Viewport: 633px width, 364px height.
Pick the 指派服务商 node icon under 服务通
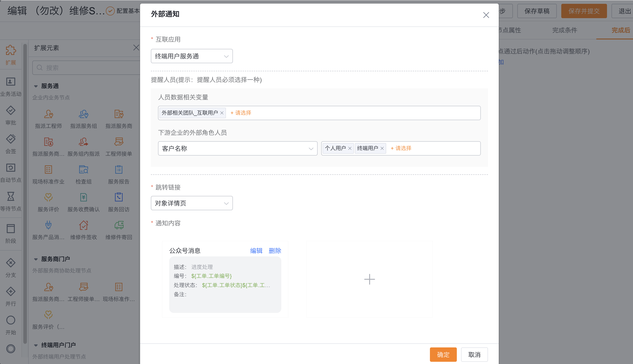click(x=119, y=114)
